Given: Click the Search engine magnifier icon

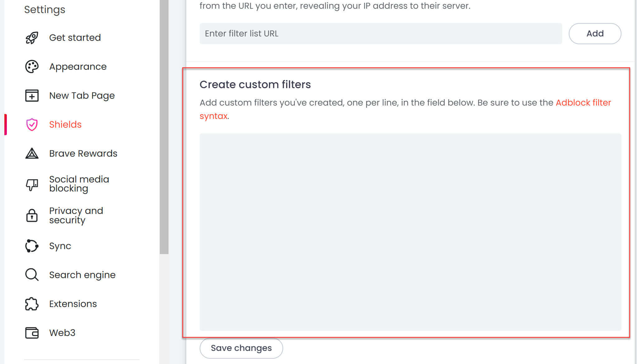Looking at the screenshot, I should point(32,275).
